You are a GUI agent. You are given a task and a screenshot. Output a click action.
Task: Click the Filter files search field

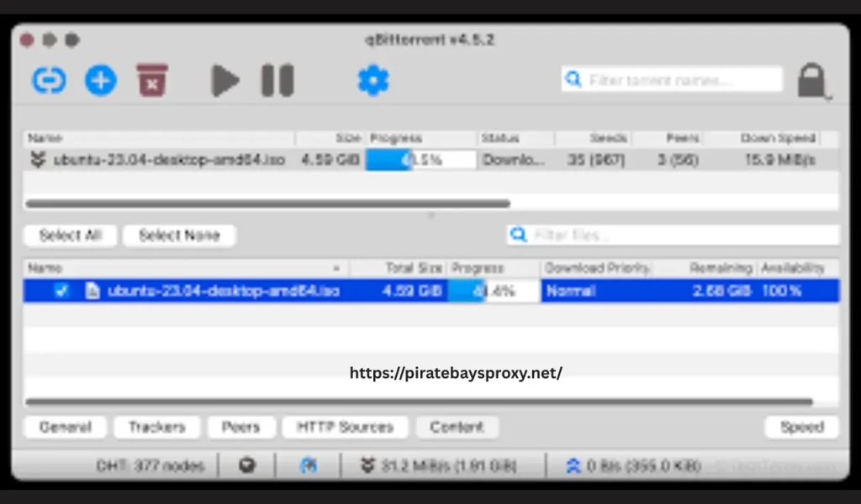tap(673, 235)
